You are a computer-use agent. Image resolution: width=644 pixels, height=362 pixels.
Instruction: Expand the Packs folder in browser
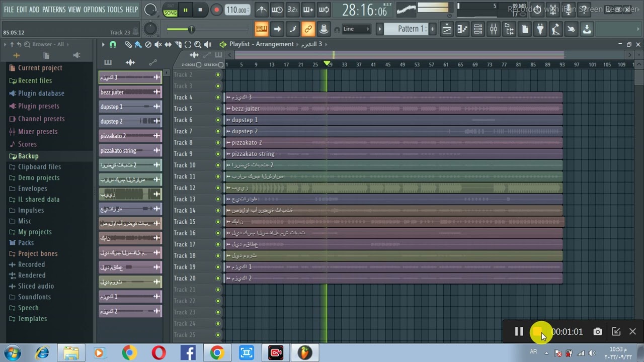point(26,243)
